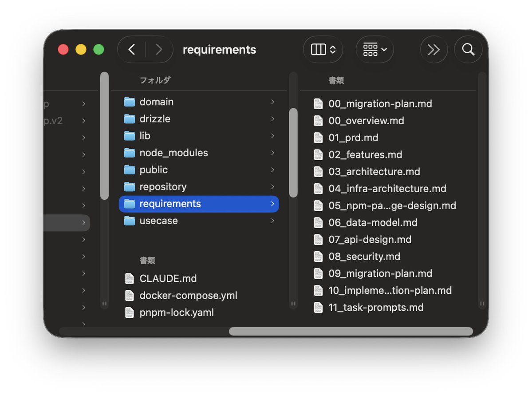The image size is (532, 395).
Task: Select 09_migration-plan.md
Action: pos(387,273)
